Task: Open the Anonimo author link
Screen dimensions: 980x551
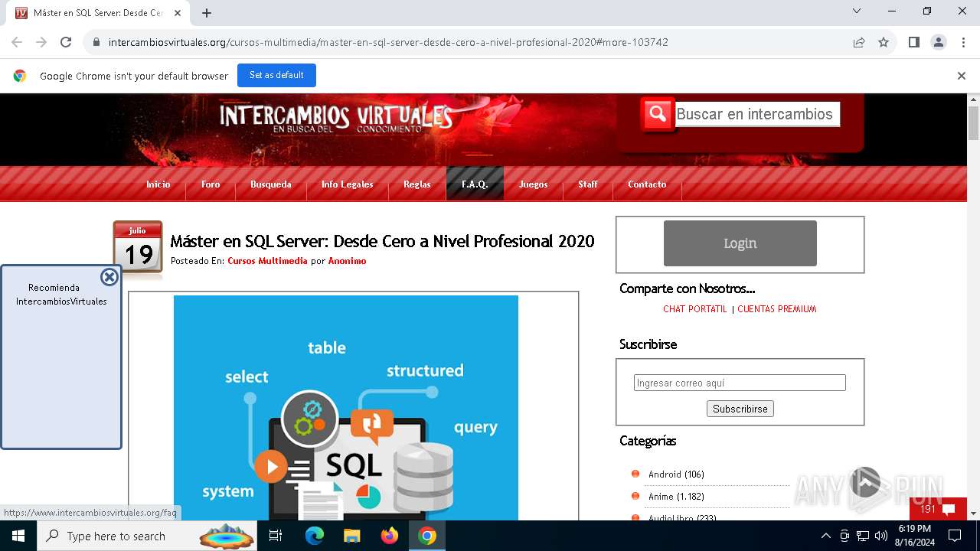Action: tap(347, 261)
